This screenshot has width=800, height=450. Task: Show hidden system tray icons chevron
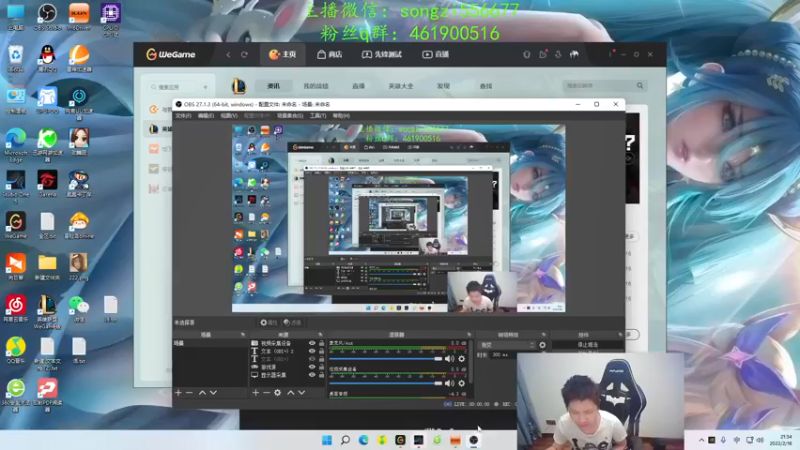click(x=702, y=440)
